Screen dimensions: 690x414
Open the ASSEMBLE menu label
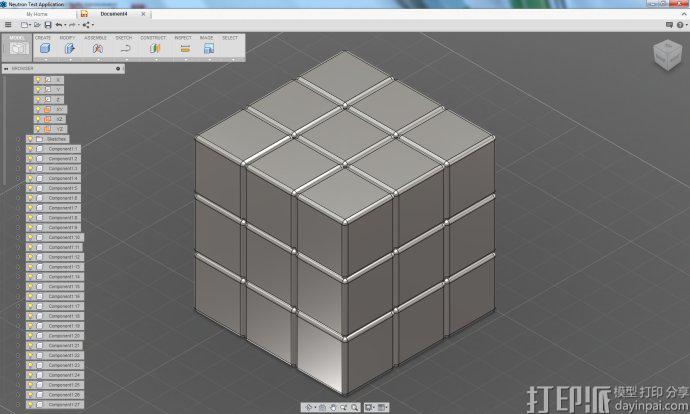[x=95, y=38]
